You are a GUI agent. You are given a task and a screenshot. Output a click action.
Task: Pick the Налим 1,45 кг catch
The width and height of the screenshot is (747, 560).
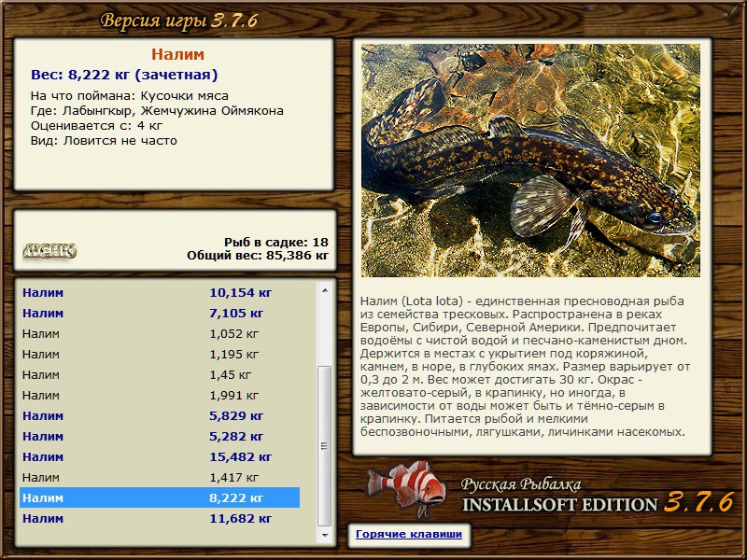[159, 375]
